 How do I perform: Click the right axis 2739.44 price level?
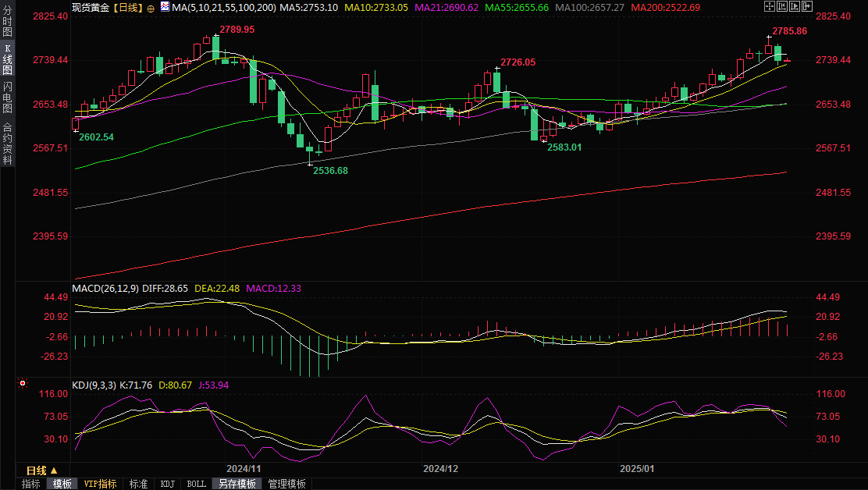pyautogui.click(x=833, y=60)
